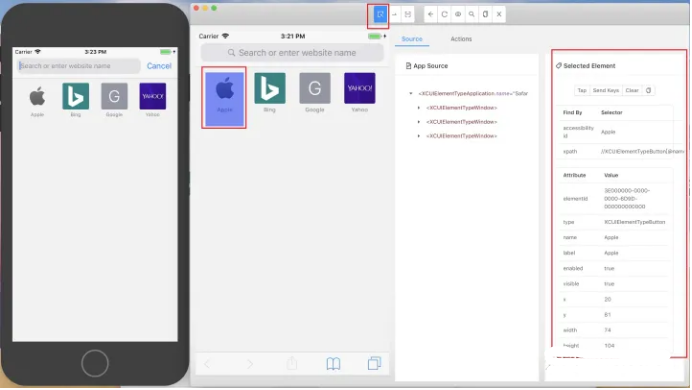This screenshot has width=692, height=390.
Task: Click the Safari share icon in Inspector screenshot
Action: [x=292, y=363]
